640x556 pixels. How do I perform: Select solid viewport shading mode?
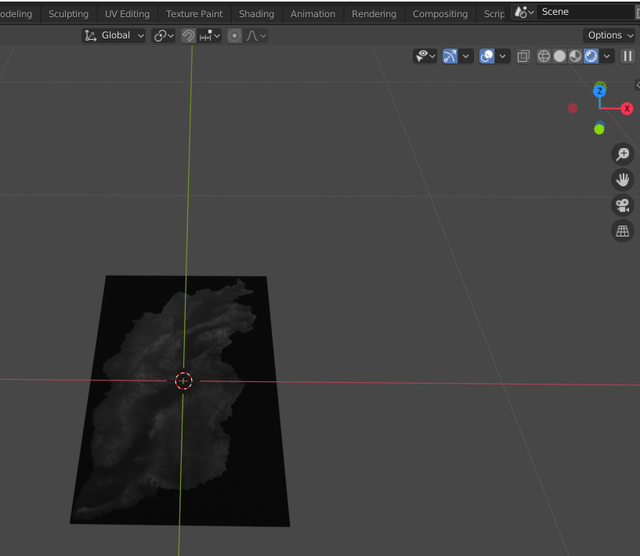tap(560, 56)
